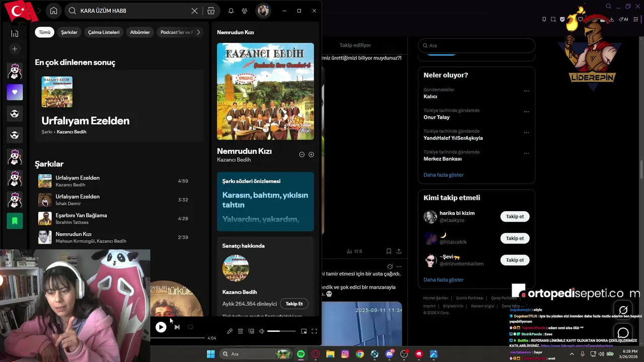Play Urfalıyam Ezelden by Kazancı Bedih row
Image resolution: width=644 pixels, height=362 pixels.
click(x=119, y=181)
